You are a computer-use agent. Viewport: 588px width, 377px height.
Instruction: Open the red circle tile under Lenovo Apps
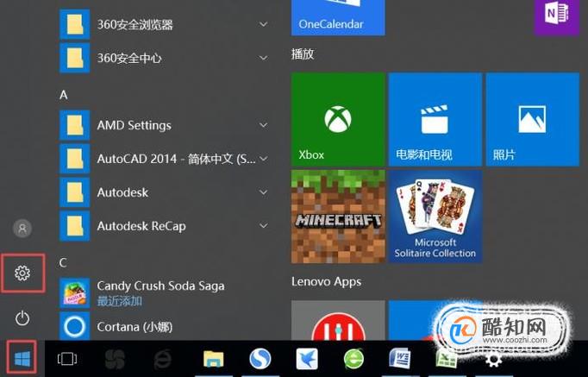click(x=338, y=320)
